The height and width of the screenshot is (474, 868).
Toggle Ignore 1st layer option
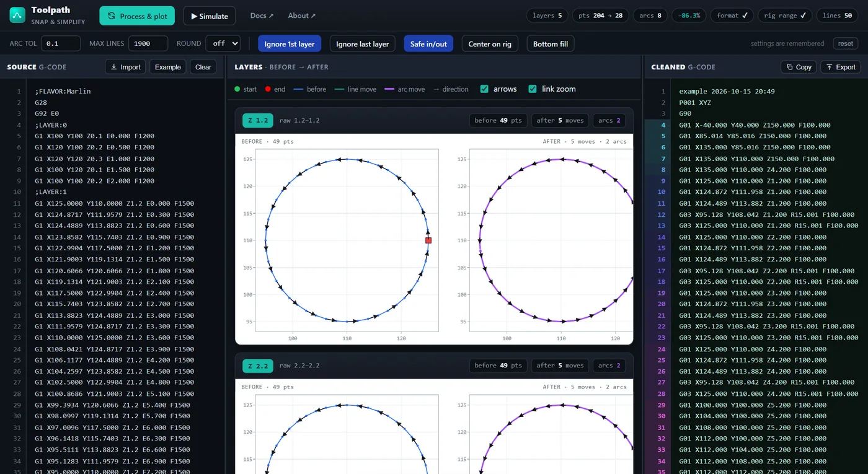point(290,43)
